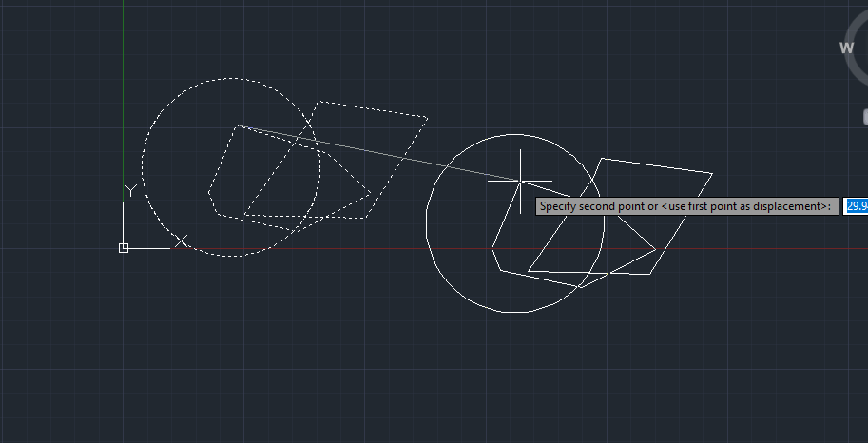This screenshot has width=868, height=443.
Task: Open the coordinate system dropdown below the ViewCube
Action: coord(865,116)
